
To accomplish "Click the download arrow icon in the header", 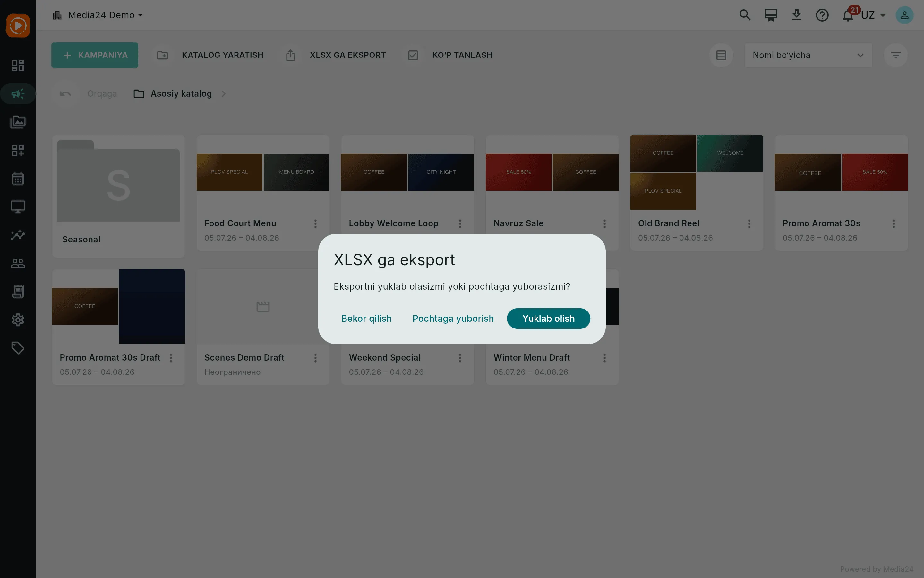I will (797, 15).
